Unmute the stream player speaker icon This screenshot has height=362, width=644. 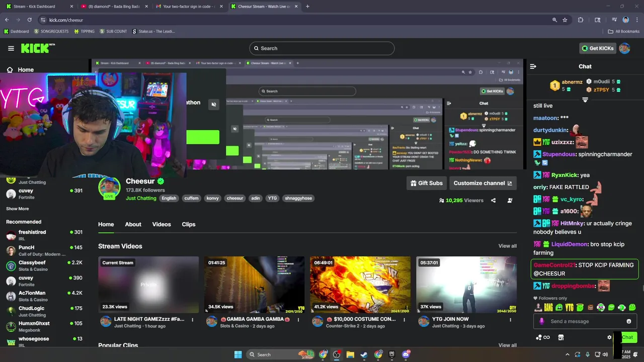click(214, 105)
